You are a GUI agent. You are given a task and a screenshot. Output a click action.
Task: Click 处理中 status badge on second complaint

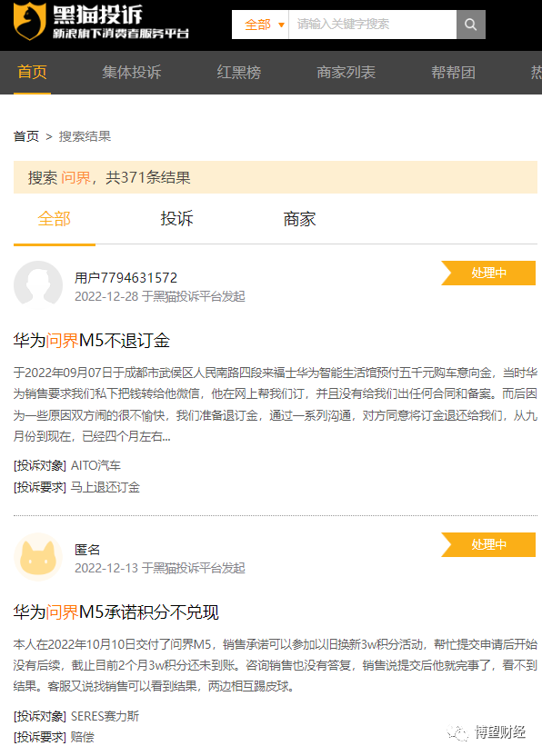pos(488,545)
